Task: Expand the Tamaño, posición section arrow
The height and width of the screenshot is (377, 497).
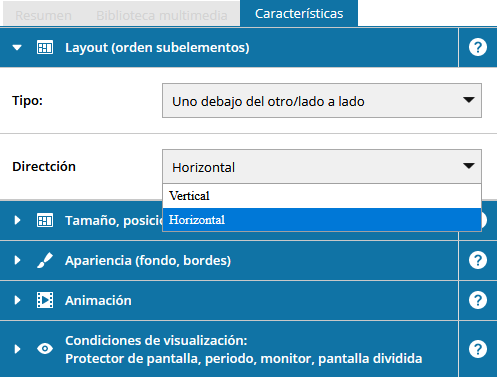Action: (x=17, y=220)
